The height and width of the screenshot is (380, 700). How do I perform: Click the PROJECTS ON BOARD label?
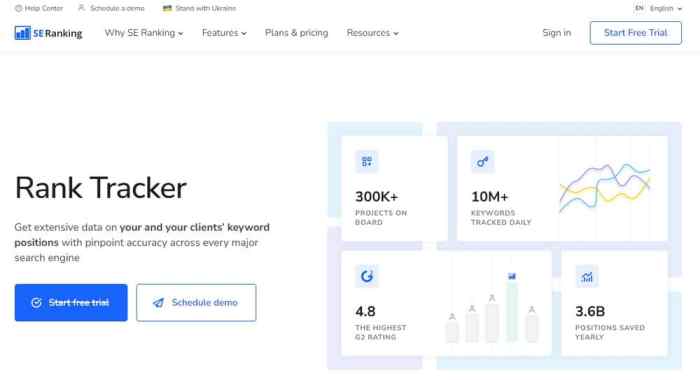381,217
